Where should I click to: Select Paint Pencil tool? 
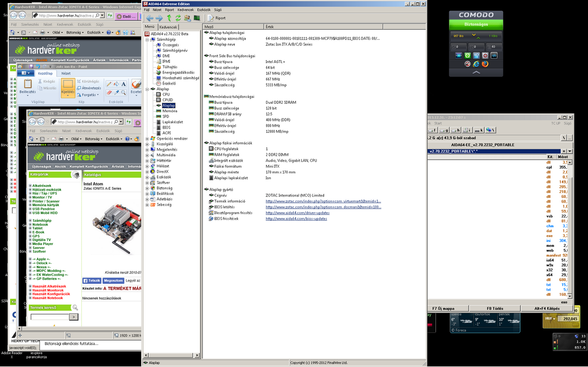pos(109,84)
